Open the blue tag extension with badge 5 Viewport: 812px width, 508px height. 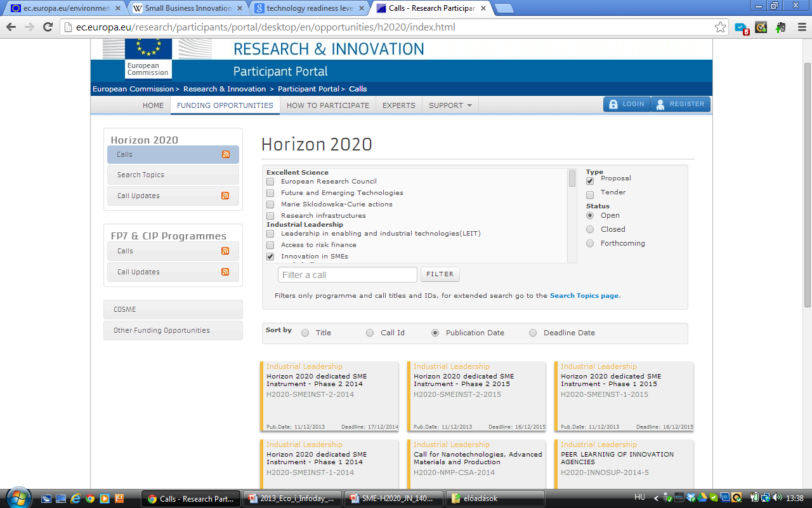tap(741, 28)
